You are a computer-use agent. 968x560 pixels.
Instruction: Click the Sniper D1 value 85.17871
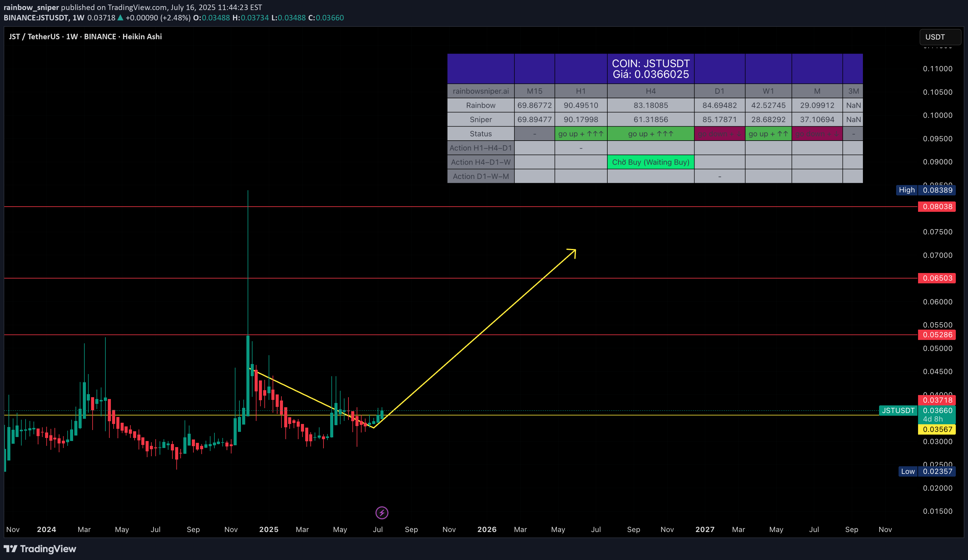click(x=719, y=119)
